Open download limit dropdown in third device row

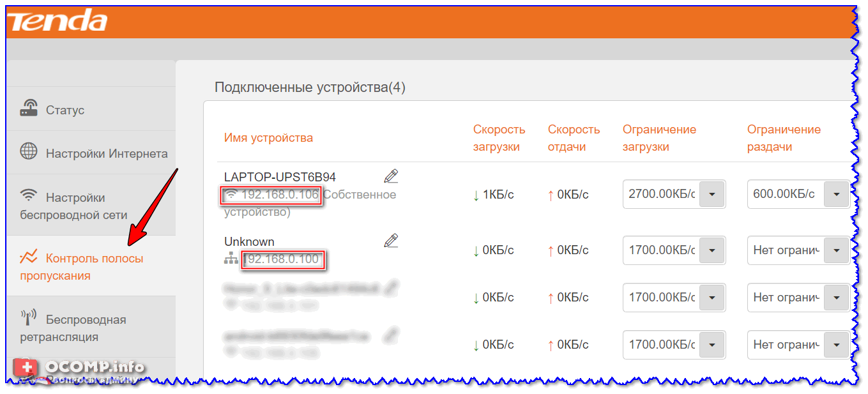tap(712, 297)
